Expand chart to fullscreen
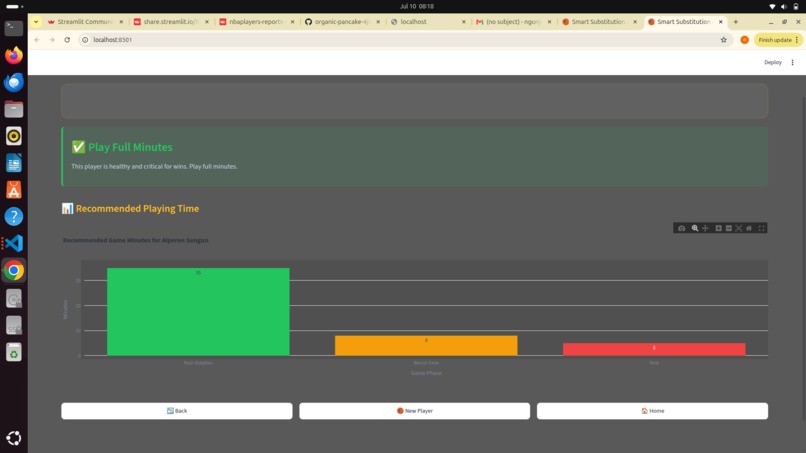The height and width of the screenshot is (453, 806). 761,228
